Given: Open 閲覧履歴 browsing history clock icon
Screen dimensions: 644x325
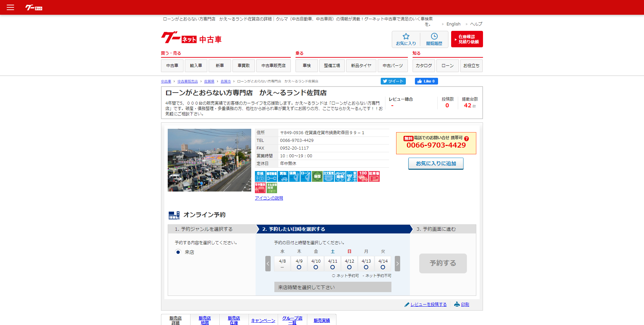Looking at the screenshot, I should click(x=434, y=39).
